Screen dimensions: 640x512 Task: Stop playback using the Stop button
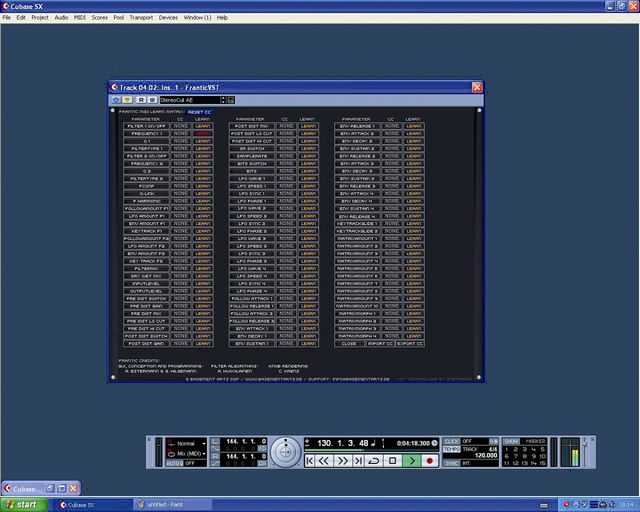tap(393, 461)
